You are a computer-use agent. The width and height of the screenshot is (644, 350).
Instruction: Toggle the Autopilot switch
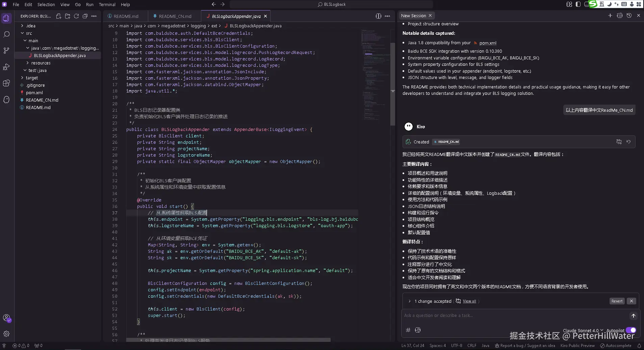(631, 330)
